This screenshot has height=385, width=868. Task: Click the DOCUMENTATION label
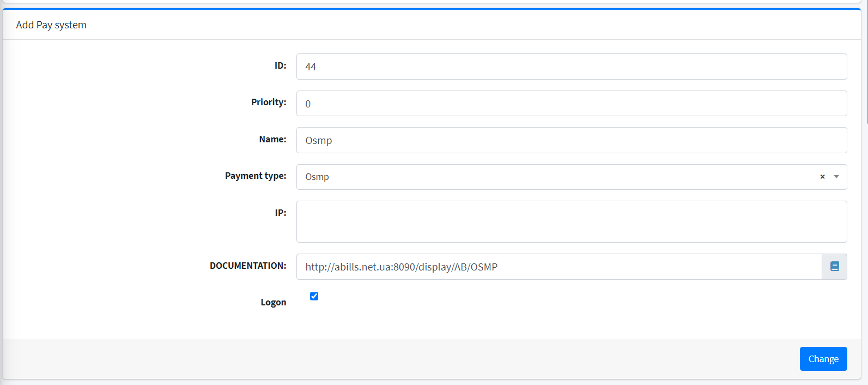pyautogui.click(x=248, y=266)
